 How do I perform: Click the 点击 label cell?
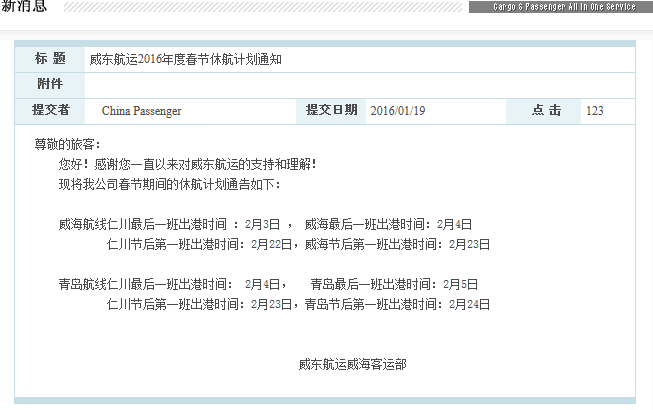click(543, 111)
